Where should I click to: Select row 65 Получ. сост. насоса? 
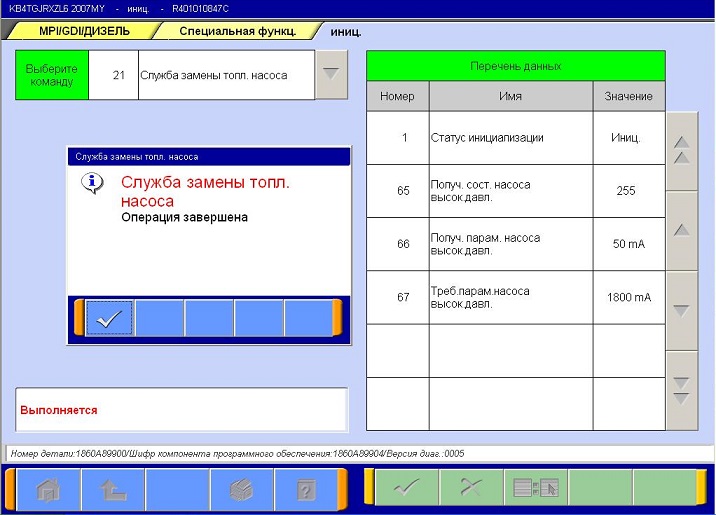pos(515,191)
